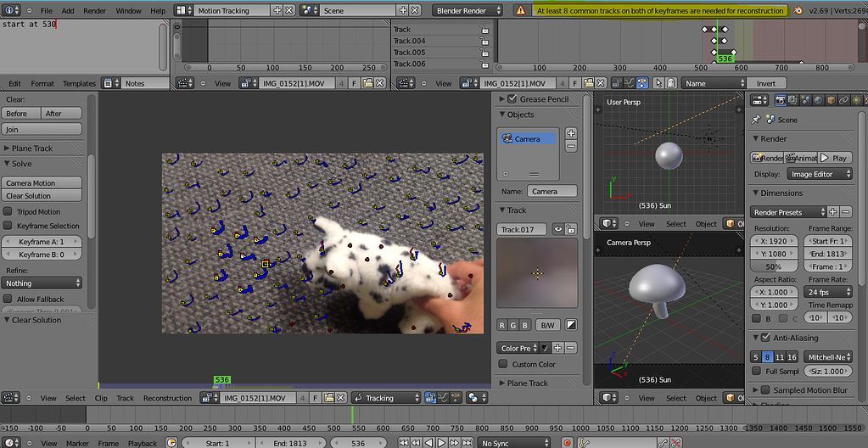Switch to graph view icon in track editor header
The width and height of the screenshot is (868, 448).
click(x=630, y=83)
